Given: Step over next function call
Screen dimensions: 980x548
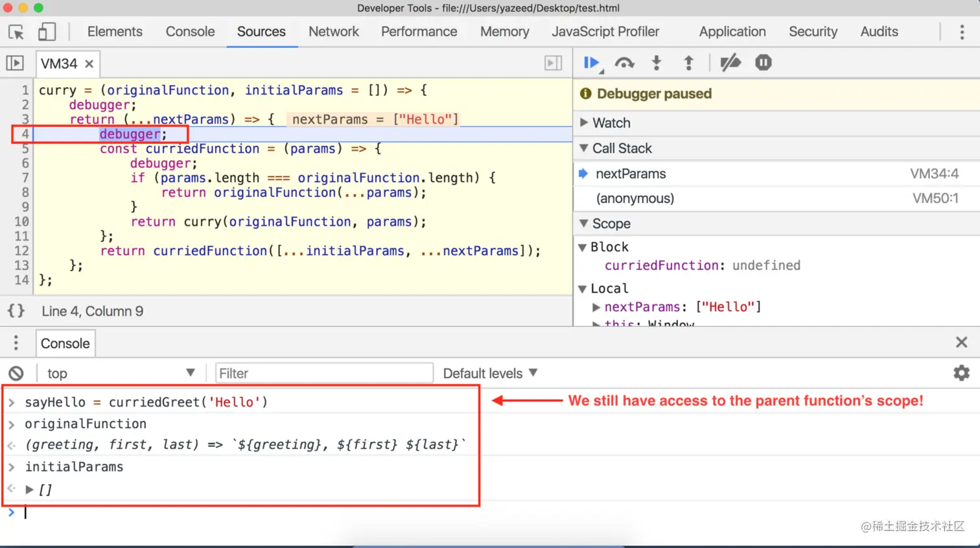Looking at the screenshot, I should coord(625,63).
